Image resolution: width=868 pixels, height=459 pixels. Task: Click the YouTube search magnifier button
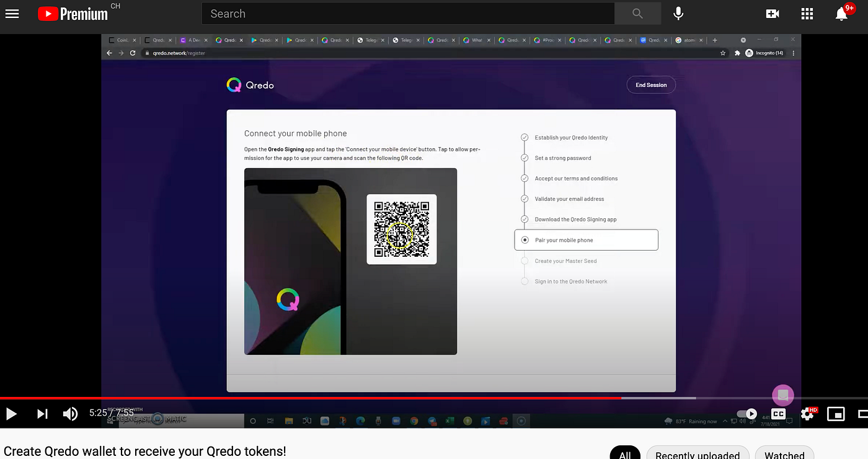637,13
